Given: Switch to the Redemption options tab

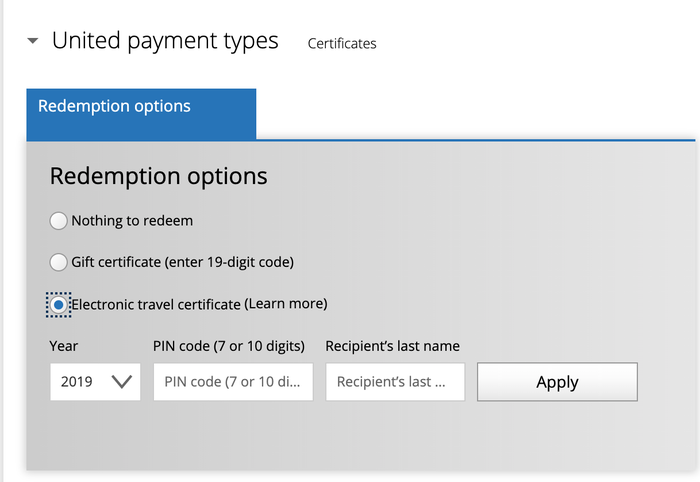Looking at the screenshot, I should (x=141, y=114).
